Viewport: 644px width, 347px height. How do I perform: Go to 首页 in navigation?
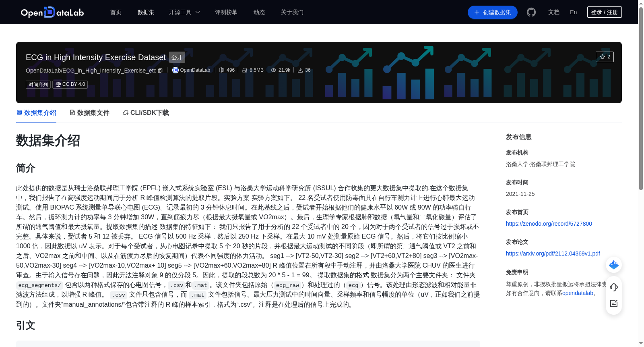coord(116,12)
